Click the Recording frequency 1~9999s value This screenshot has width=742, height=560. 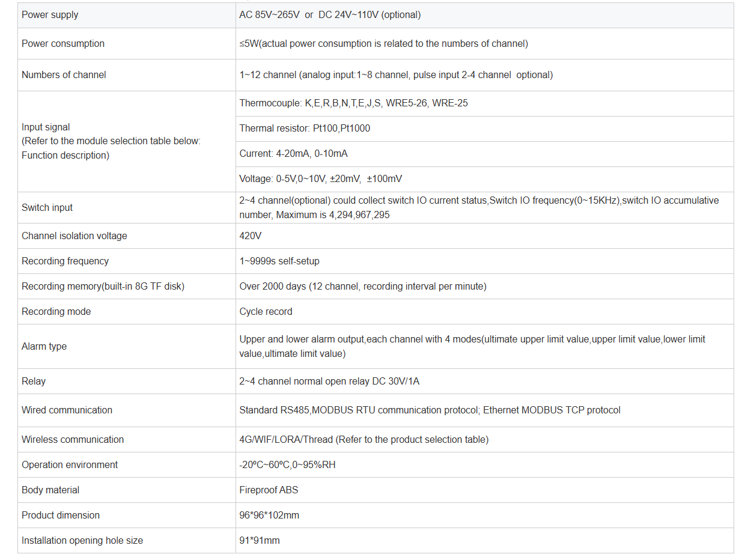click(279, 261)
